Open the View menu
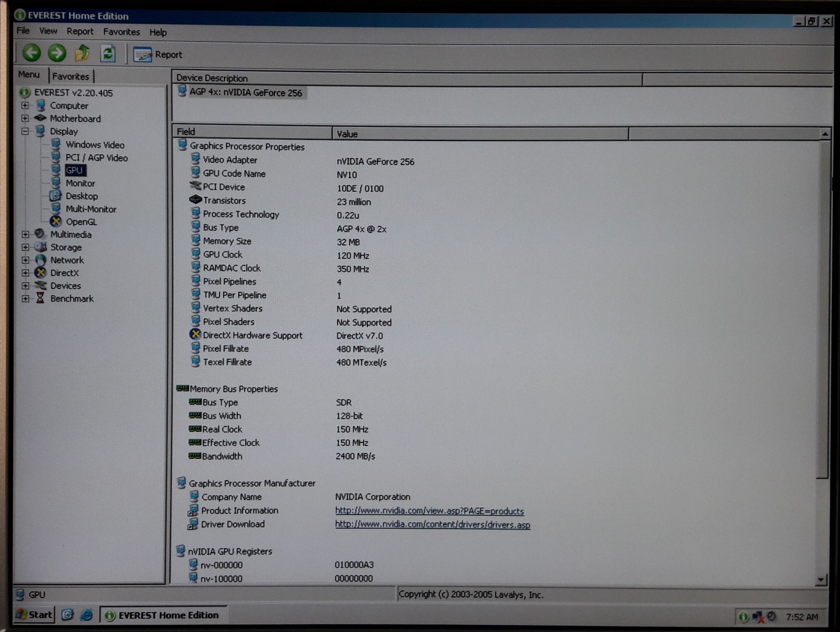Image resolution: width=840 pixels, height=632 pixels. point(48,31)
